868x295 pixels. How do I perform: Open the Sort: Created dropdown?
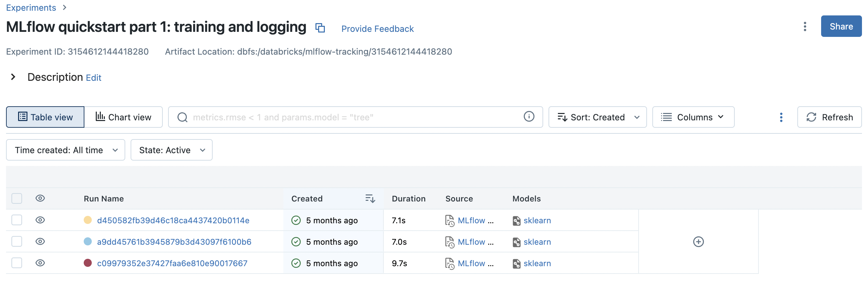point(597,117)
